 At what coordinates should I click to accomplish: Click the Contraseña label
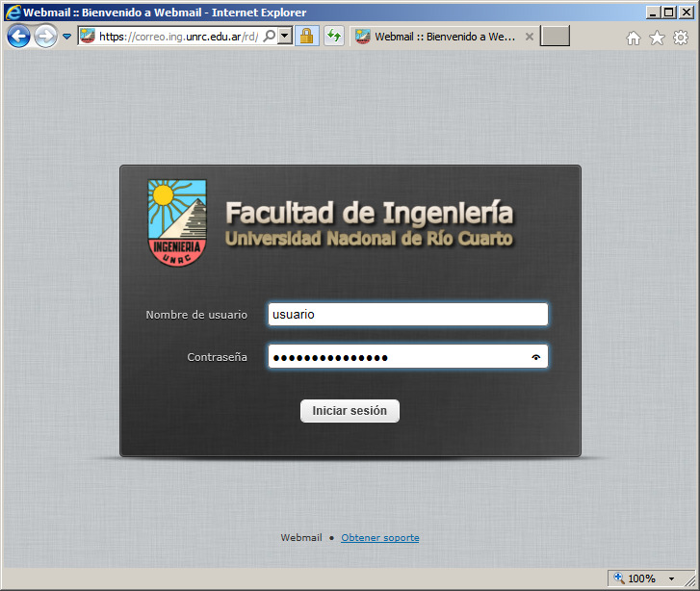(217, 357)
